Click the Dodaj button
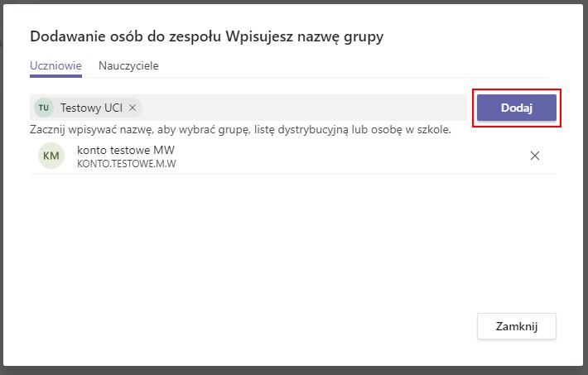588x375 pixels. [x=517, y=108]
